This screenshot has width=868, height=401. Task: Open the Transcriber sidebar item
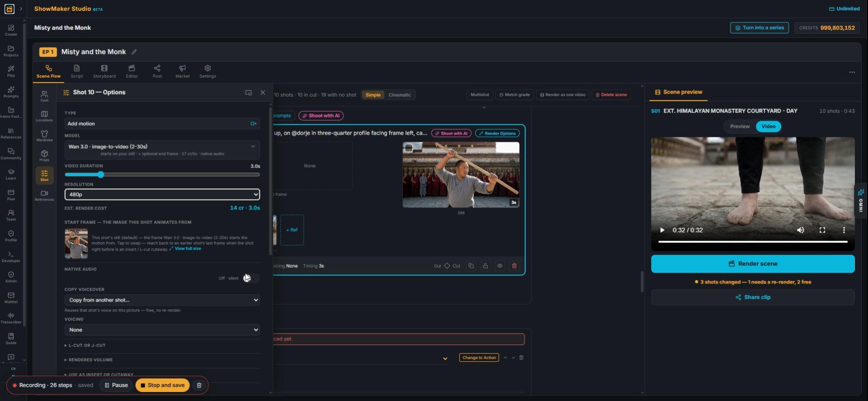point(11,317)
